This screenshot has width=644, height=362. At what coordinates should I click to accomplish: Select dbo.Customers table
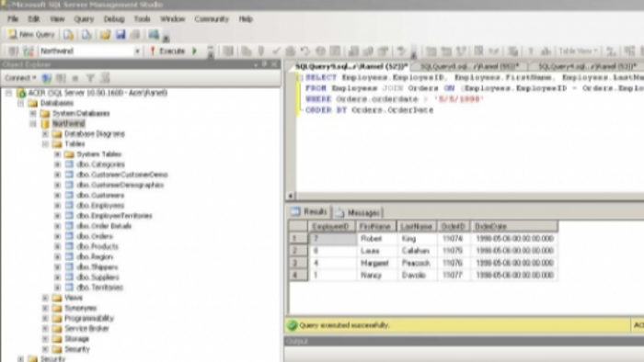click(100, 196)
